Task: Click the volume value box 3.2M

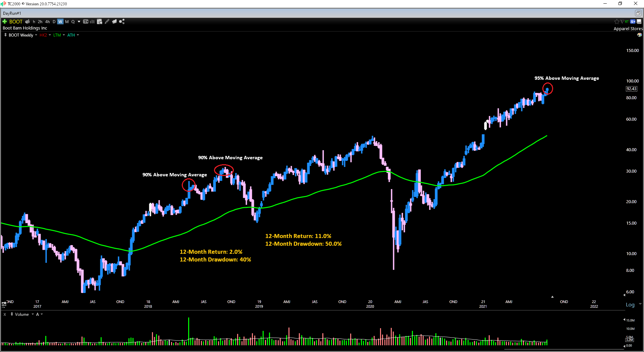Action: point(629,340)
